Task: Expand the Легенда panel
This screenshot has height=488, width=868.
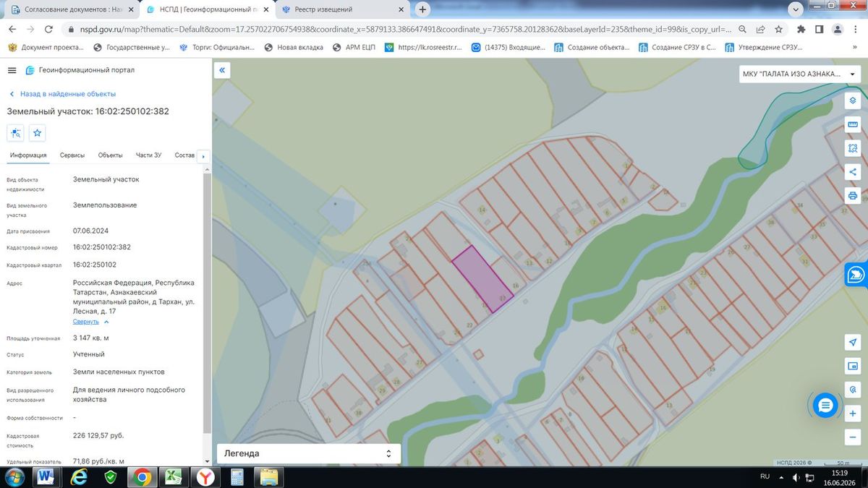Action: tap(310, 453)
